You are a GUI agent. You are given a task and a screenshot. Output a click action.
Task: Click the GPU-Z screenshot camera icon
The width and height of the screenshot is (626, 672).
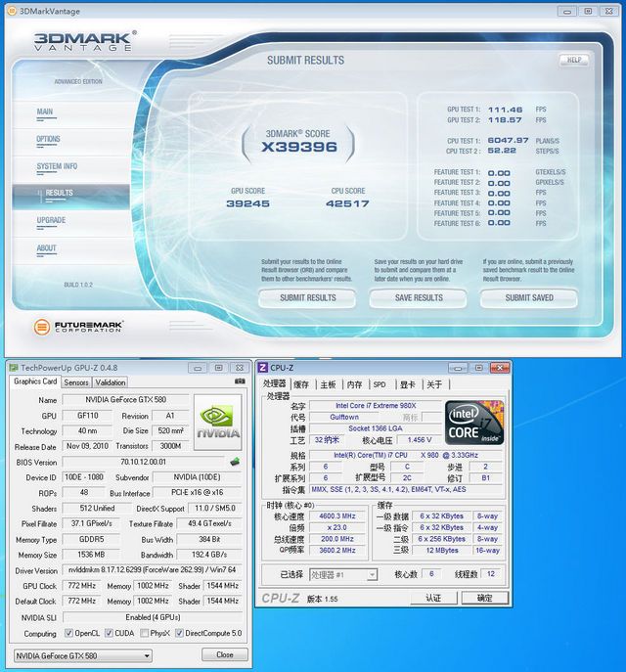(x=240, y=381)
